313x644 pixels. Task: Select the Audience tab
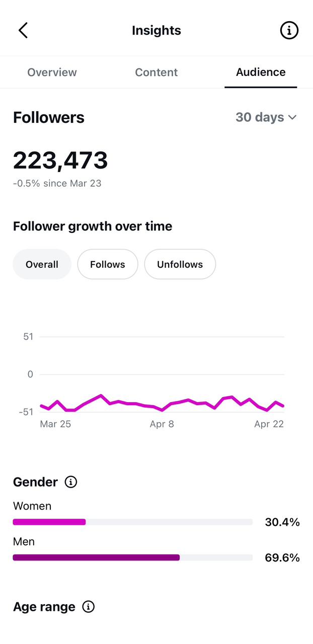pyautogui.click(x=261, y=72)
